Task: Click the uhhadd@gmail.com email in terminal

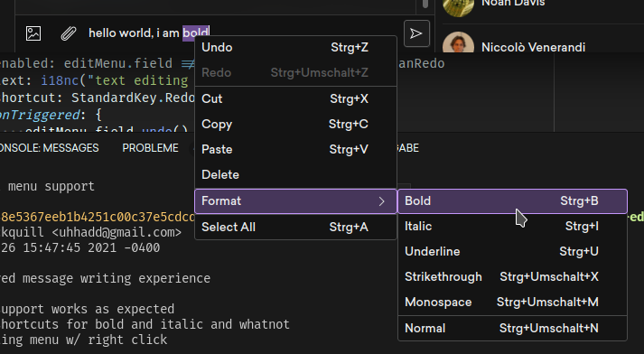Action: 117,232
